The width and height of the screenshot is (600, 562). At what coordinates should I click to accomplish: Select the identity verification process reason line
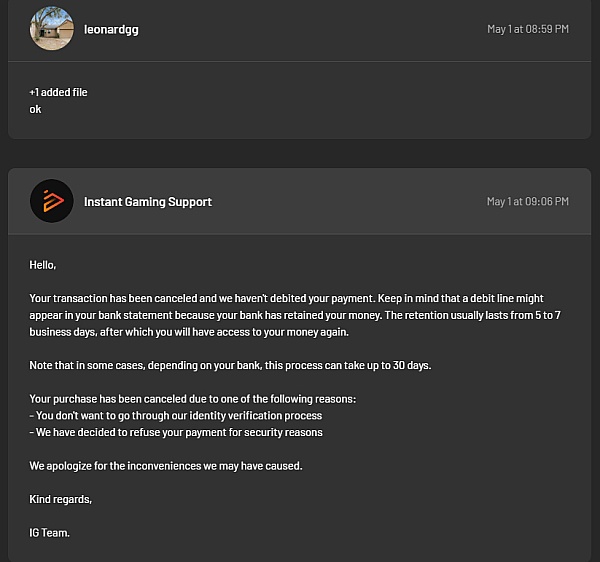pyautogui.click(x=176, y=416)
